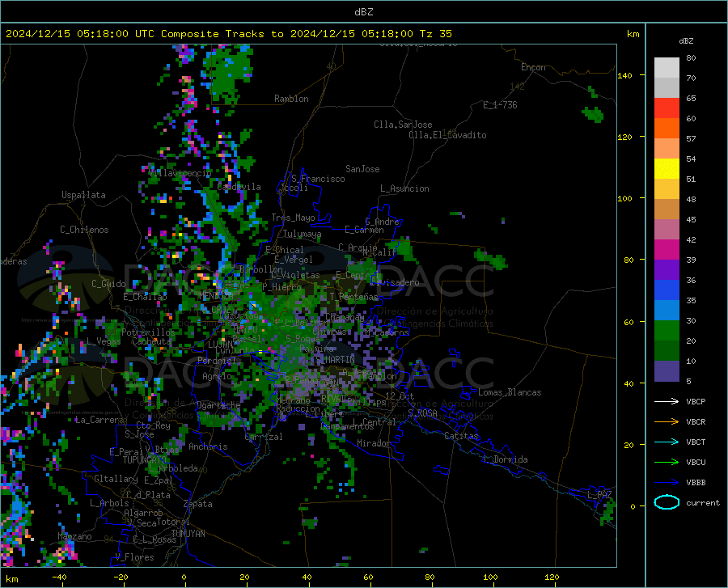Click the 'Carrizal' map label
Screen dimensions: 728x588
[264, 437]
